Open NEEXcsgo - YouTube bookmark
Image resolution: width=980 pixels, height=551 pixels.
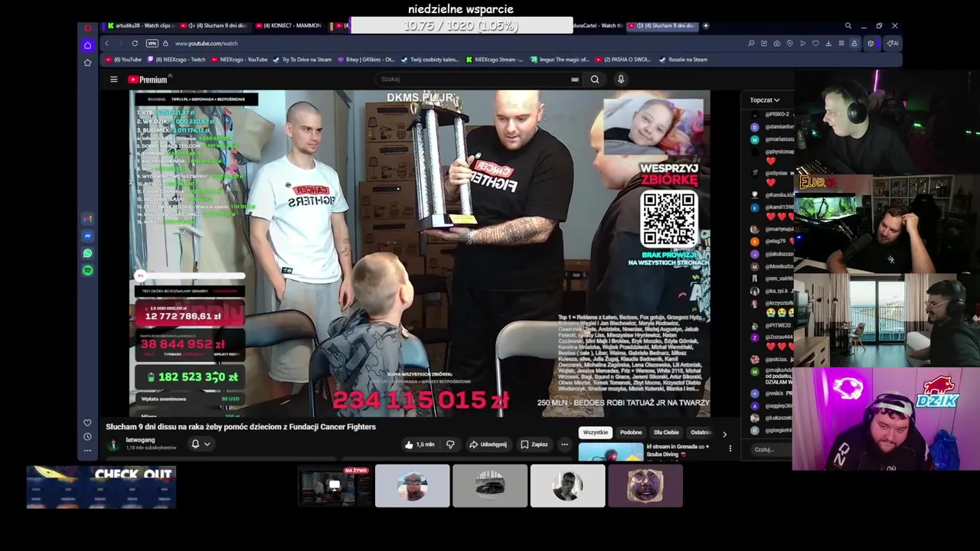[239, 60]
